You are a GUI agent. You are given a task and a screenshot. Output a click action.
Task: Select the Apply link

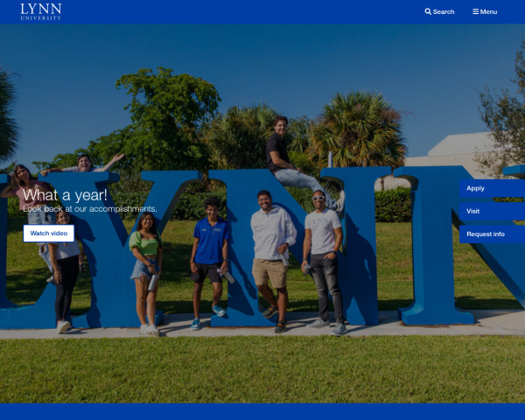tap(492, 188)
